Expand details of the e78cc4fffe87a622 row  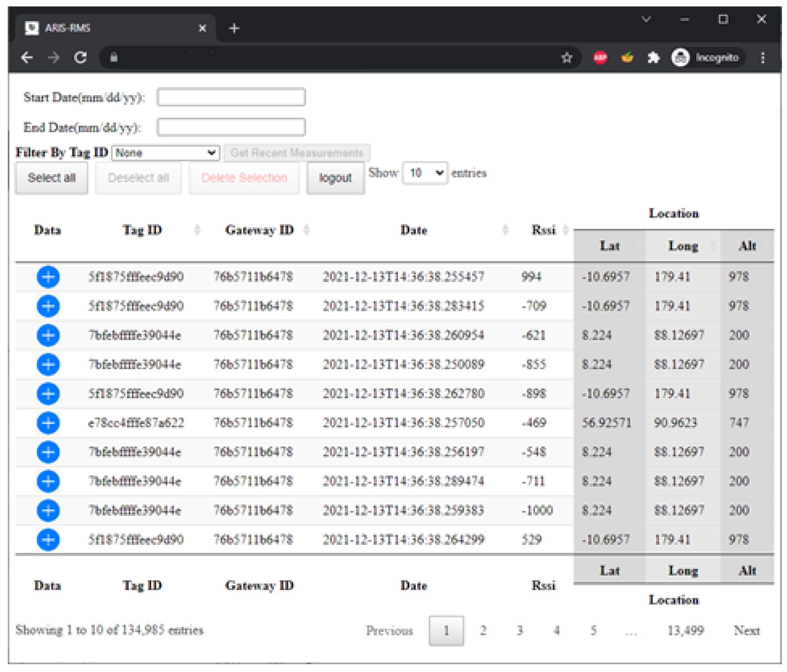tap(48, 423)
